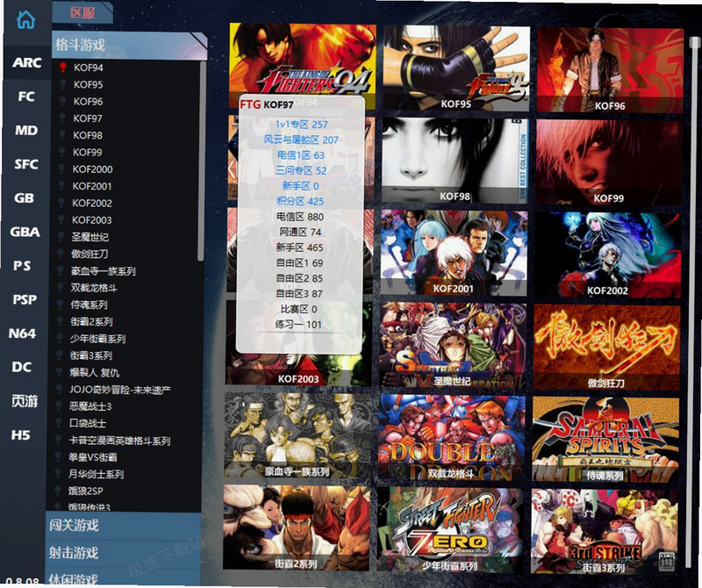
Task: Click the pin icon beside 侍魂系列
Action: pos(61,305)
